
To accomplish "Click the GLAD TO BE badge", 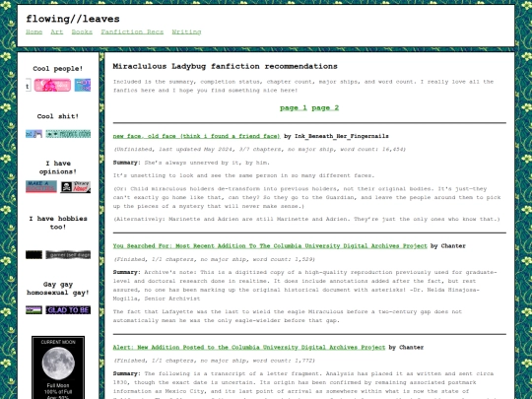I will point(68,309).
